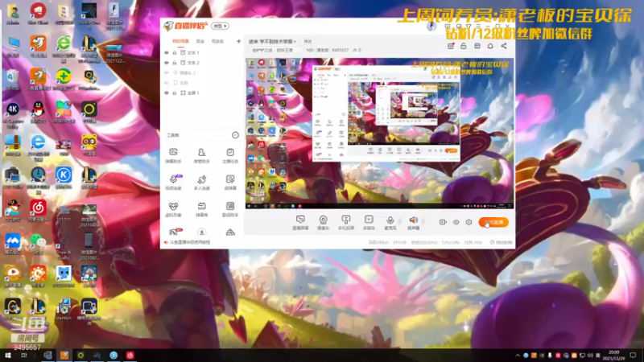Add a 摄像头 camera source
The width and height of the screenshot is (644, 362).
pos(324,223)
